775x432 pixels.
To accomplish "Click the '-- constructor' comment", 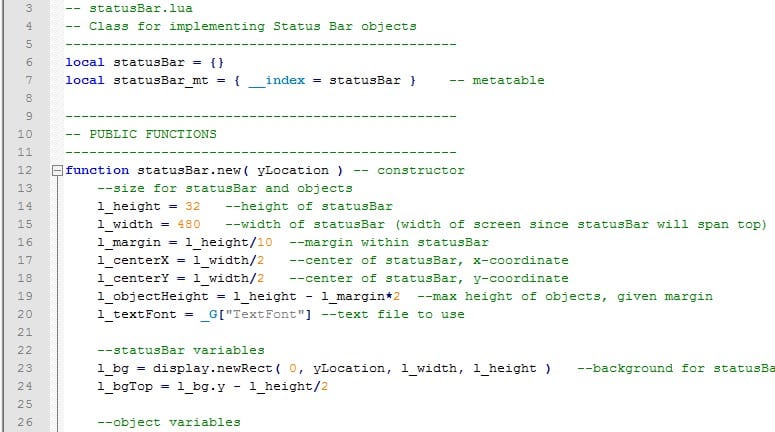I will (409, 170).
